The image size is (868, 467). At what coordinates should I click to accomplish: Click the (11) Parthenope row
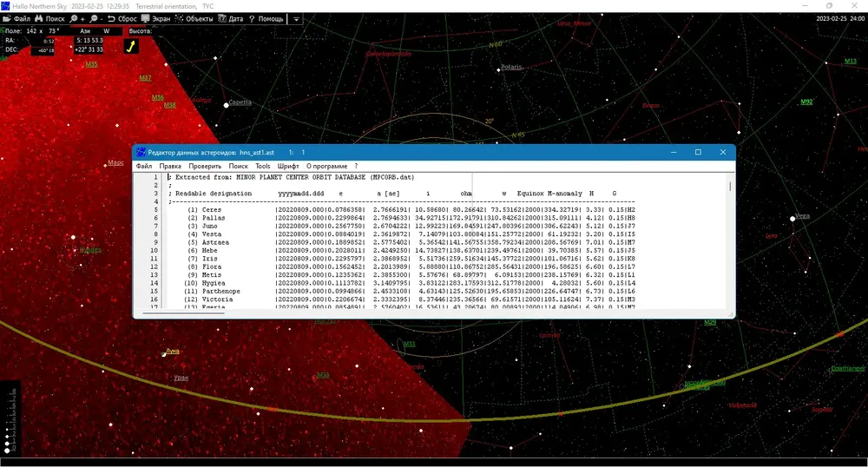click(x=411, y=291)
